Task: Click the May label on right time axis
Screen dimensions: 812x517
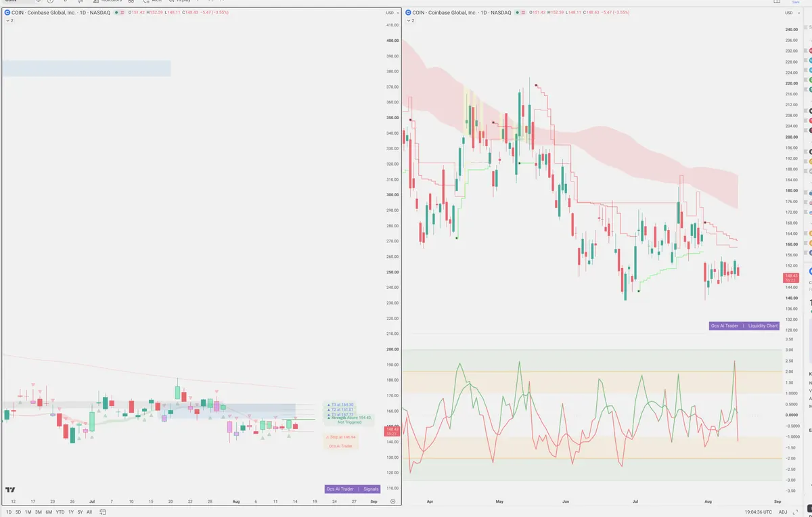Action: click(x=500, y=501)
